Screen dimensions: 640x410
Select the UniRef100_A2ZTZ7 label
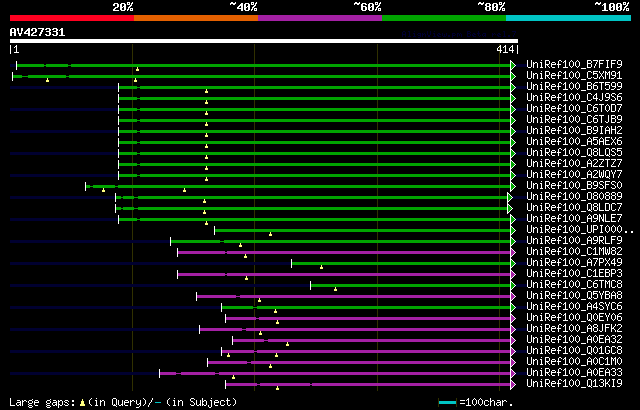[x=574, y=164]
